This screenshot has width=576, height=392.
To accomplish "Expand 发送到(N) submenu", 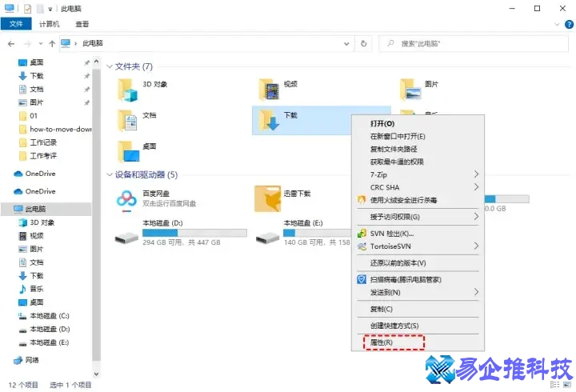I will click(x=476, y=292).
